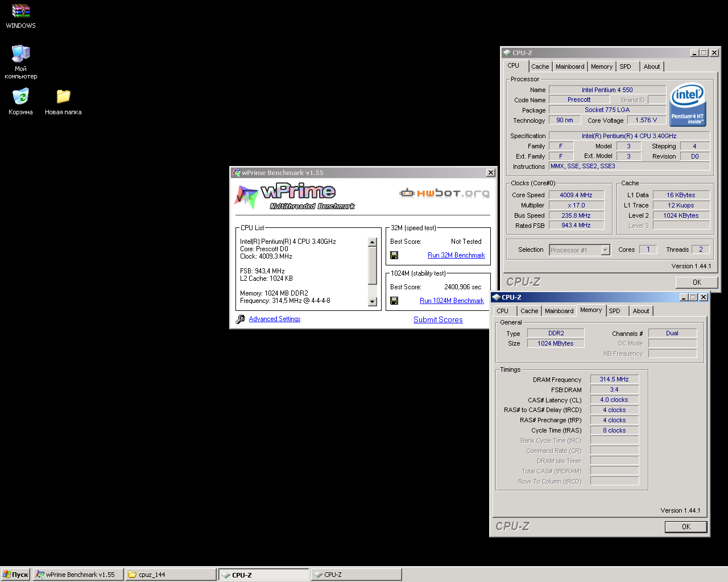Click the Bus Speed 235.8 MHz value
The image size is (728, 582).
[x=576, y=215]
